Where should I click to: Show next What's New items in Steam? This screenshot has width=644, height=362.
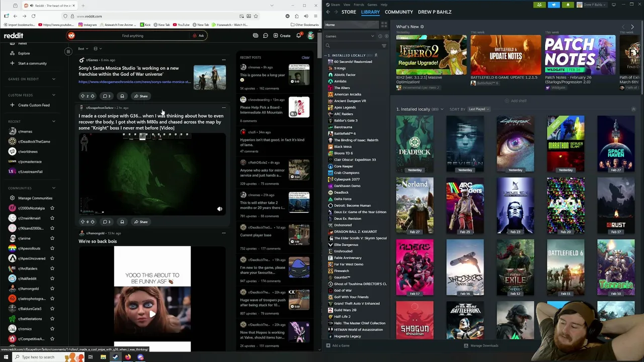(x=632, y=27)
